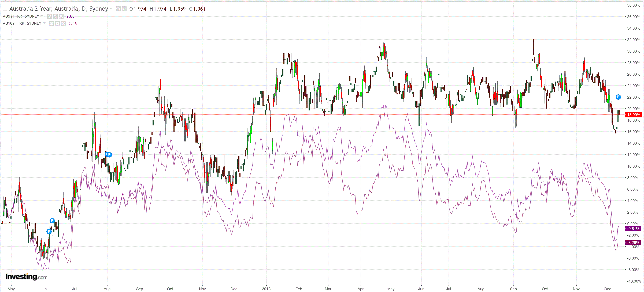The height and width of the screenshot is (292, 644).
Task: Click the blue P marker near August
Action: (x=109, y=155)
